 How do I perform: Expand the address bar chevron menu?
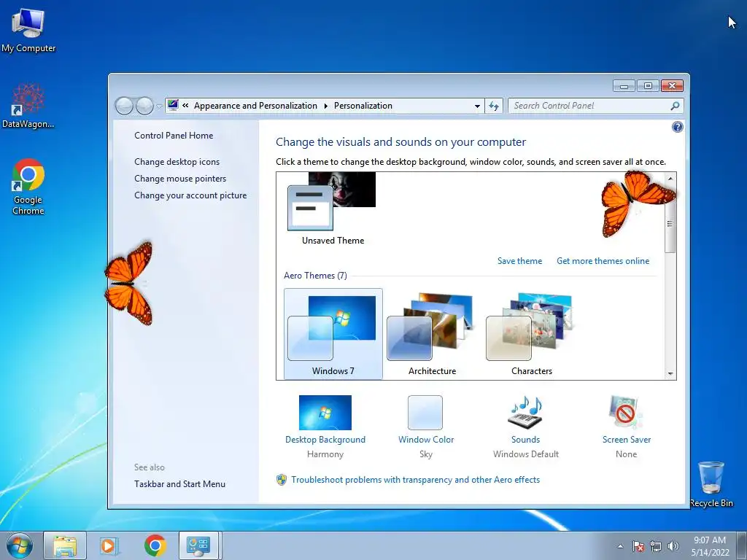point(185,106)
